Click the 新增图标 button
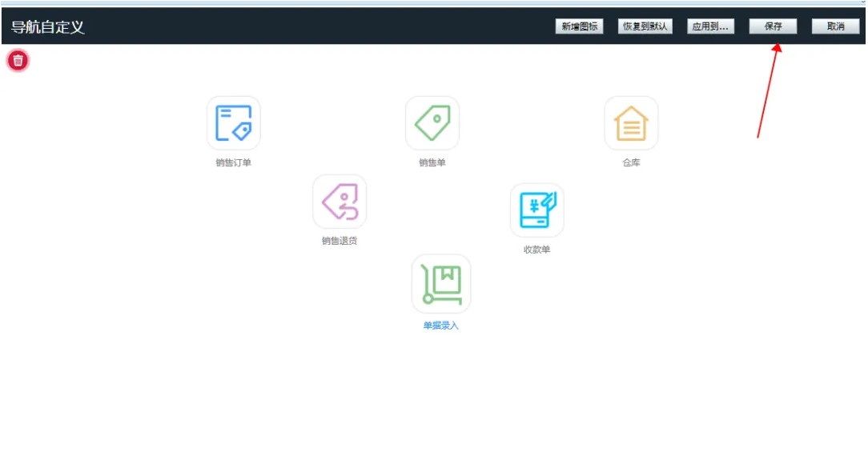The width and height of the screenshot is (868, 456). point(579,26)
